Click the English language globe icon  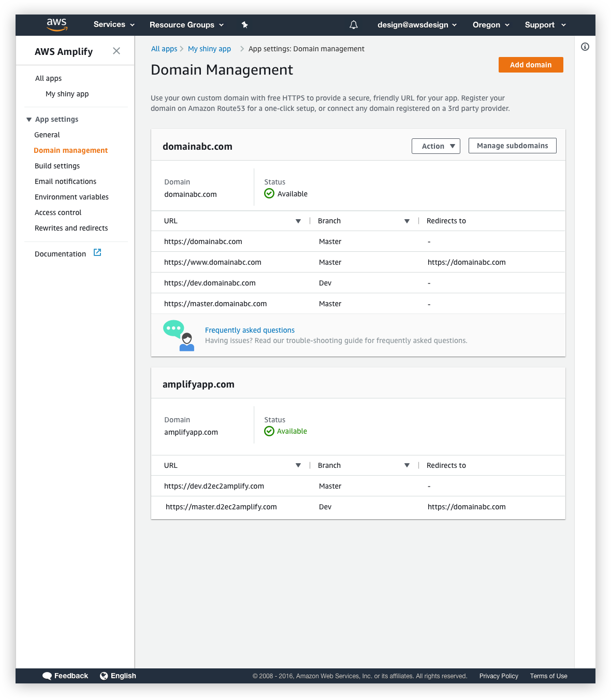click(104, 676)
